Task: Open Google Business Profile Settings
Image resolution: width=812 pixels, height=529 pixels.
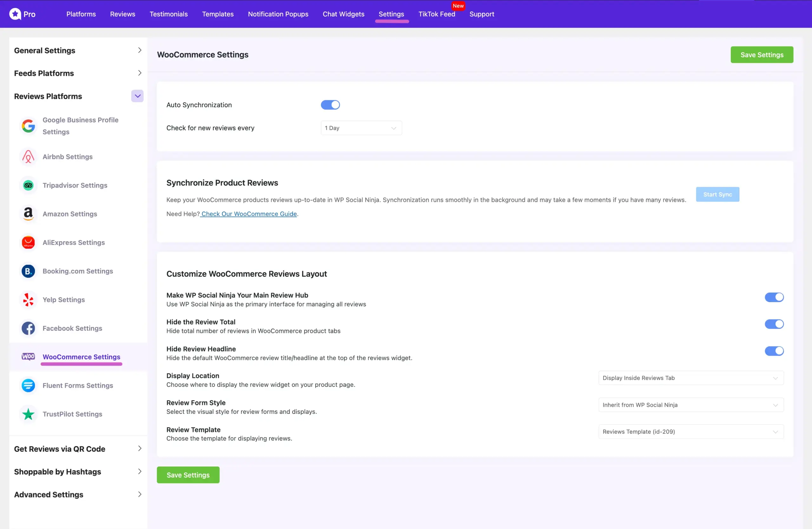Action: (x=80, y=126)
